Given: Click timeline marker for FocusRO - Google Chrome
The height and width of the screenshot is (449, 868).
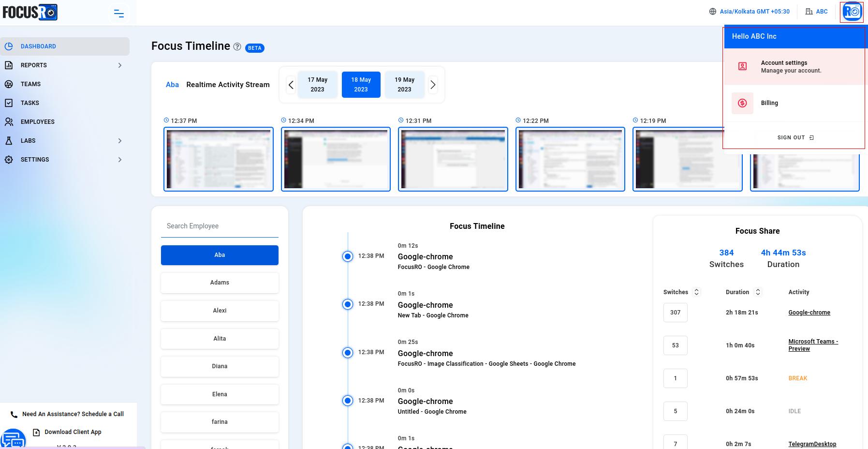Looking at the screenshot, I should [348, 256].
